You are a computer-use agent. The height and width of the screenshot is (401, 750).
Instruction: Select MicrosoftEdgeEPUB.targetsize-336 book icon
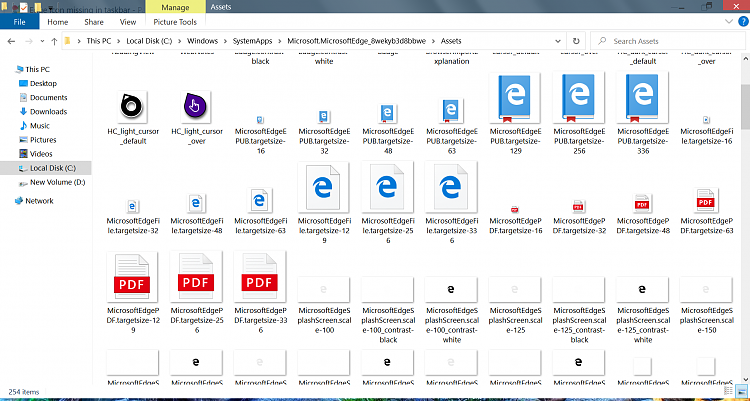click(642, 98)
